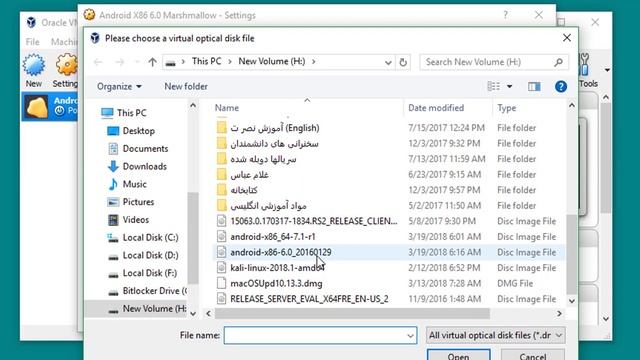Screen dimensions: 640x360
Task: Open Music in navigation pane
Action: coord(127,184)
